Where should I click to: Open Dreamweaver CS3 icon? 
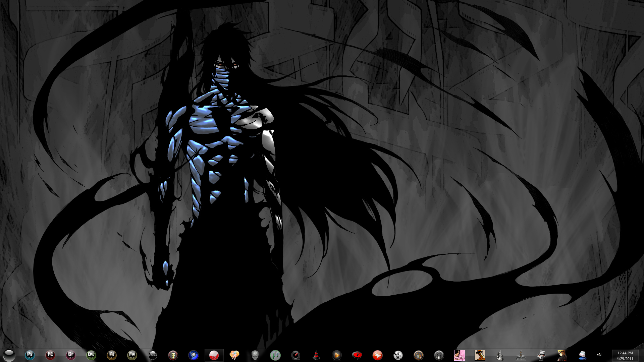pyautogui.click(x=91, y=355)
